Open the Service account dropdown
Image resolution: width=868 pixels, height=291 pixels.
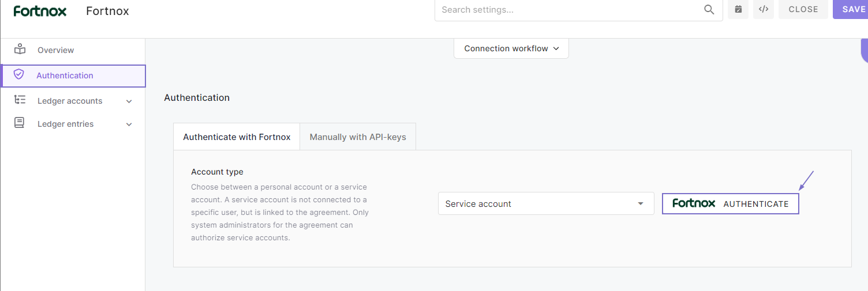pos(546,203)
